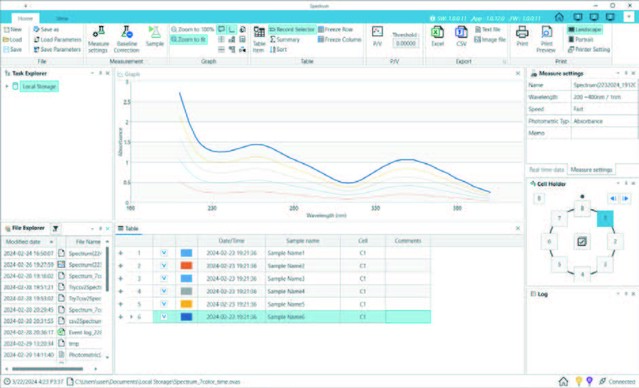The width and height of the screenshot is (639, 388).
Task: Toggle checkbox for Sample Name1 row
Action: 164,253
